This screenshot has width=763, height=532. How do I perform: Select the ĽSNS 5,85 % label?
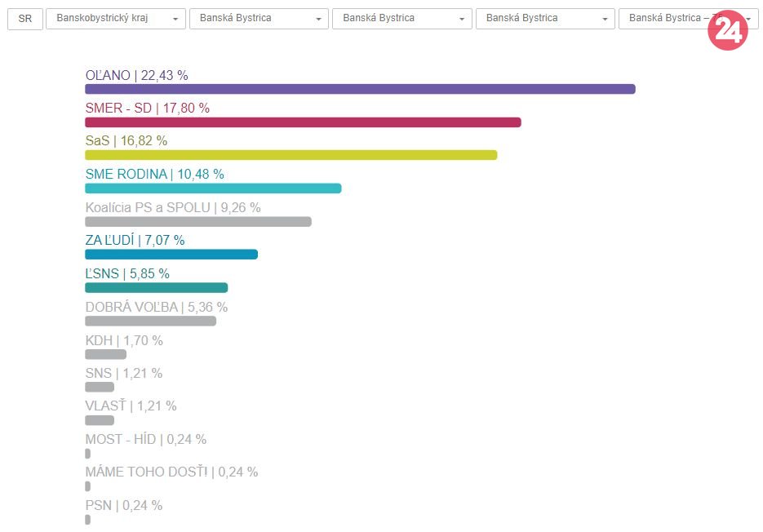coord(127,273)
